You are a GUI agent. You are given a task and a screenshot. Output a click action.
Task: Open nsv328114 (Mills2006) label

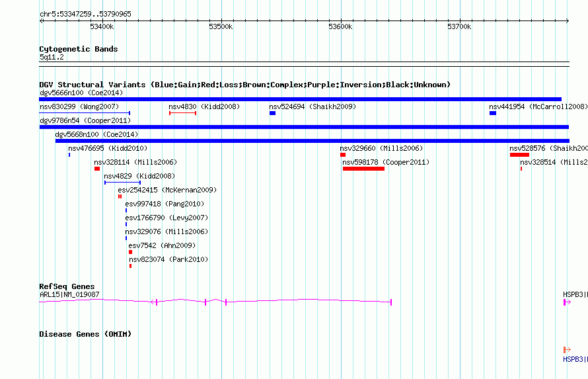pyautogui.click(x=135, y=162)
